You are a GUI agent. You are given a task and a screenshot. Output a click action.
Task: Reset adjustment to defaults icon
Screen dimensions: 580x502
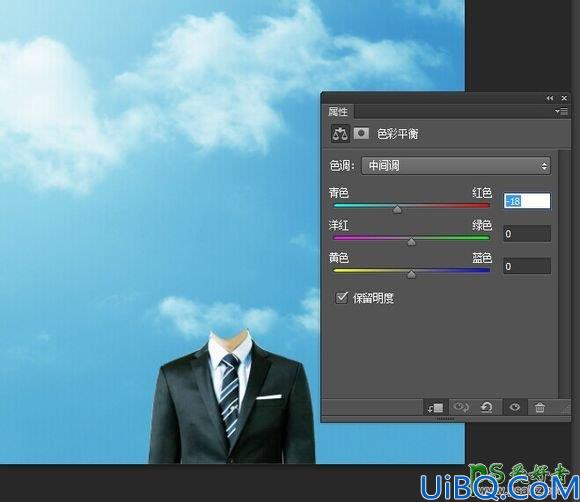[x=486, y=407]
